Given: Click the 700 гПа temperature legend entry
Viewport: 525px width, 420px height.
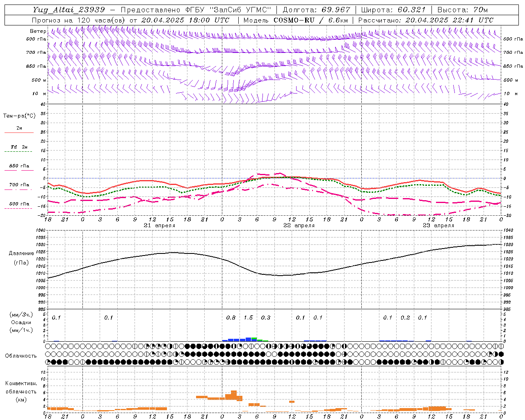Looking at the screenshot, I should pos(19,185).
